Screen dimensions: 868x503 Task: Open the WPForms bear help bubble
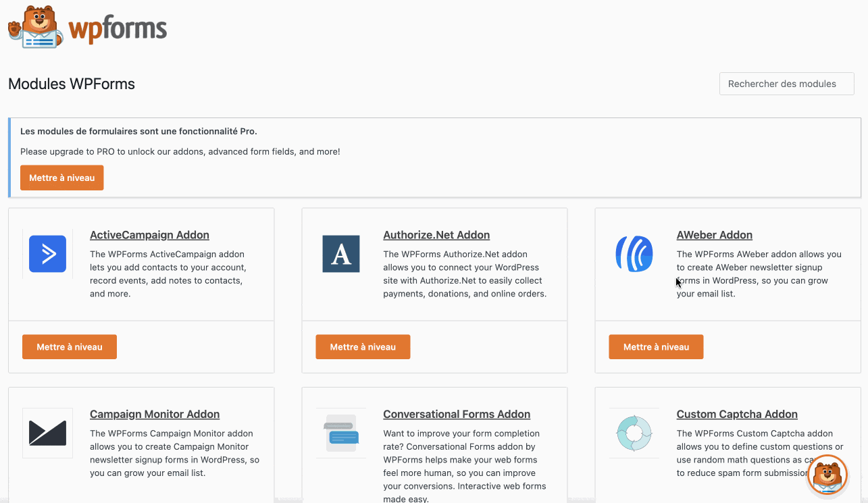click(x=827, y=475)
